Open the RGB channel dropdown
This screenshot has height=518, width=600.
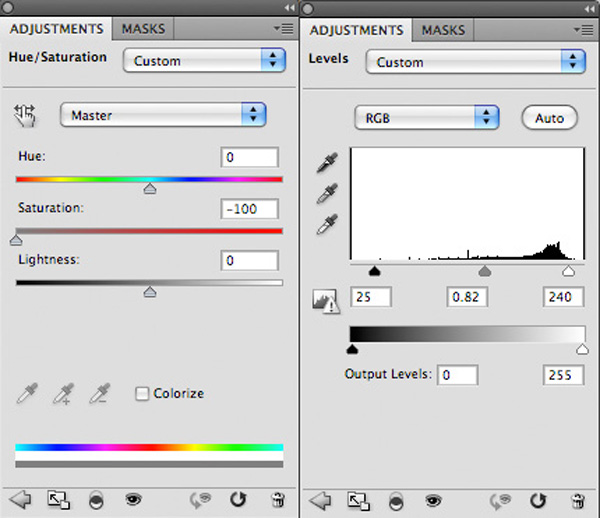coord(426,118)
